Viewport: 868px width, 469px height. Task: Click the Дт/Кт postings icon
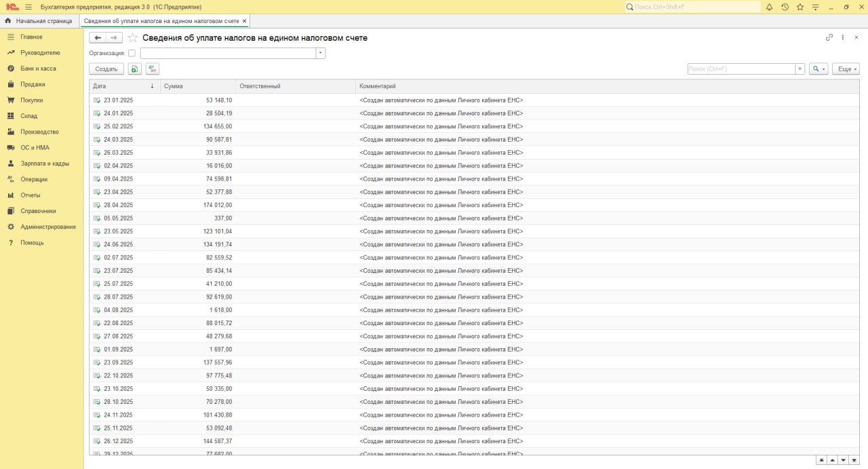pos(153,69)
